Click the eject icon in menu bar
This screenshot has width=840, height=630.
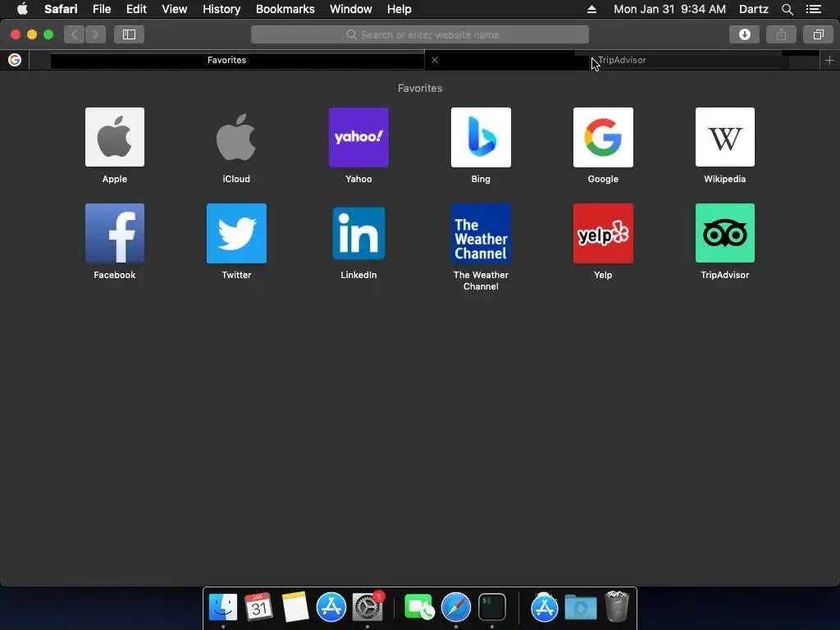pyautogui.click(x=591, y=9)
